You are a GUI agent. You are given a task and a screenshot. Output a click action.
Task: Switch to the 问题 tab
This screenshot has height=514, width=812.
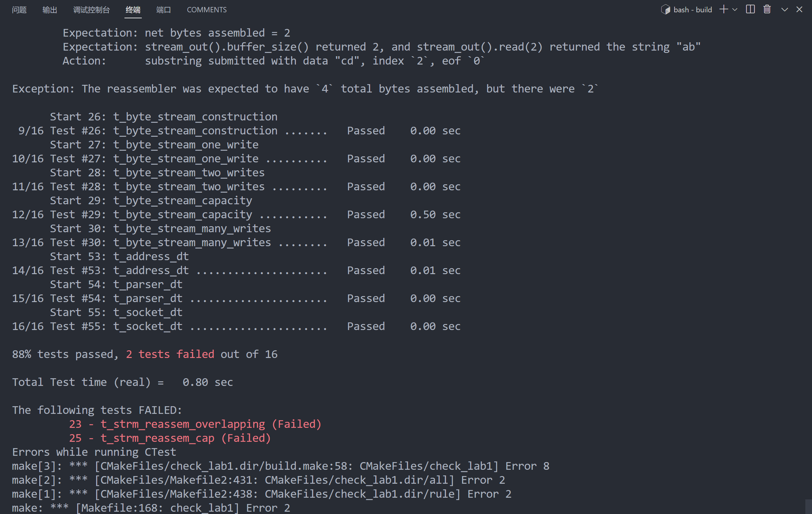pyautogui.click(x=19, y=9)
